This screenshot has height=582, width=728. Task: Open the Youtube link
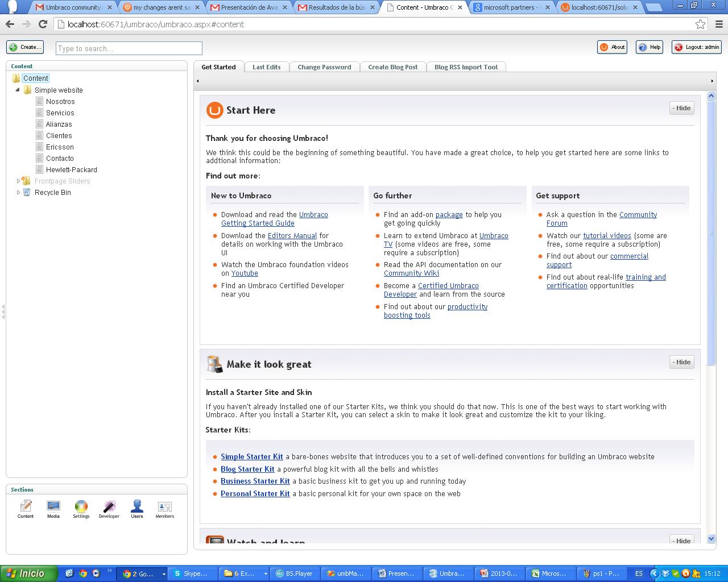(x=245, y=273)
